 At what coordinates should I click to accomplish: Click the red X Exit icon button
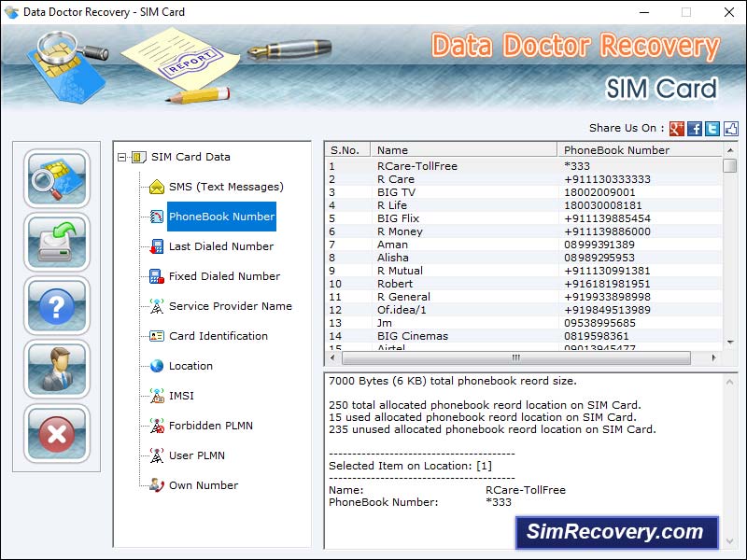point(57,433)
